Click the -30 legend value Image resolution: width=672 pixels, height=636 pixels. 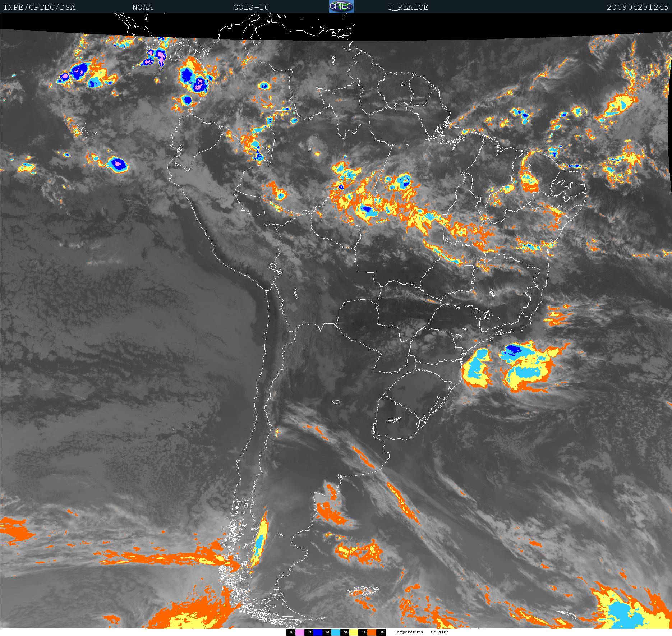[381, 632]
